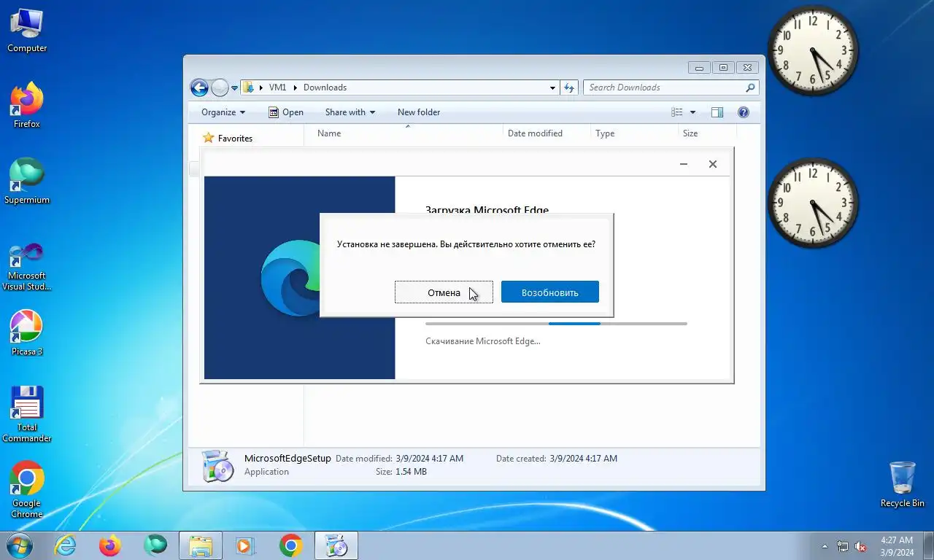The height and width of the screenshot is (560, 934).
Task: Go back in Explorer window
Action: click(199, 87)
